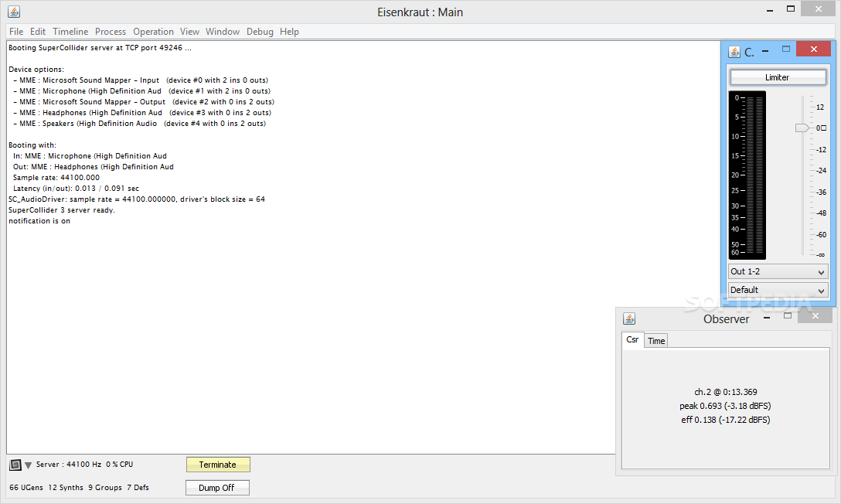The image size is (841, 504).
Task: Click the 'notification is on' log line
Action: [39, 221]
